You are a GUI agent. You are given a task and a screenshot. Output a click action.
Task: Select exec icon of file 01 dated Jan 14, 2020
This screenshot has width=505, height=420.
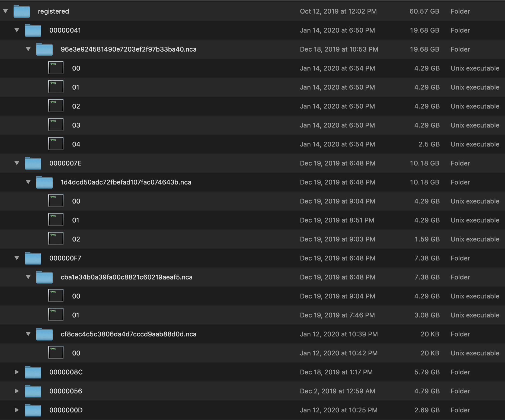56,87
